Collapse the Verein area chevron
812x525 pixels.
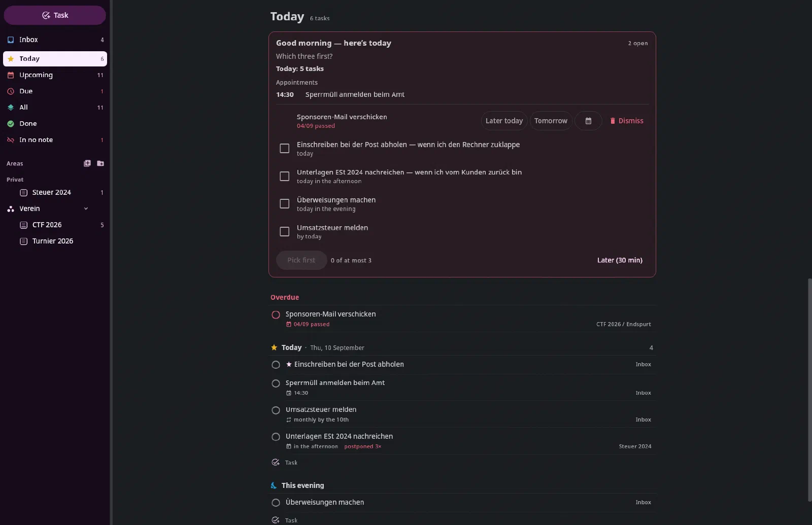click(x=86, y=208)
